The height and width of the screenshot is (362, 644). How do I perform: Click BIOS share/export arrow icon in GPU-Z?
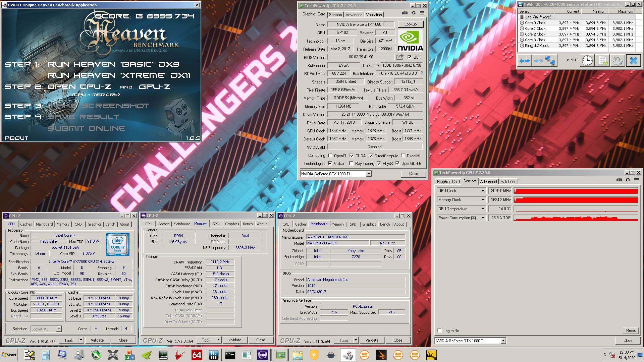click(400, 57)
